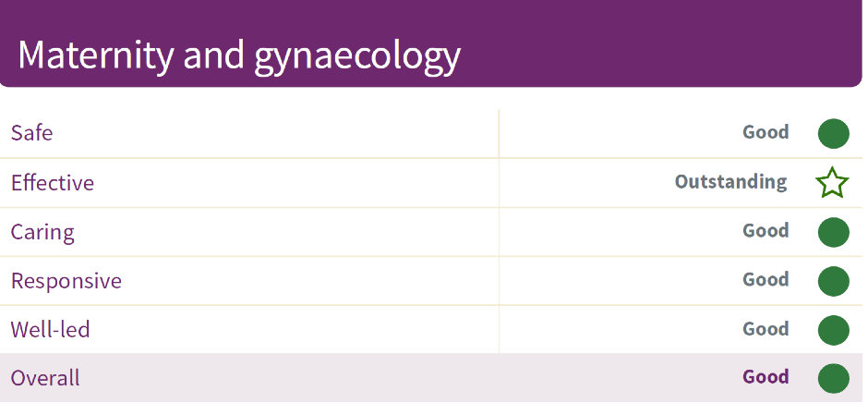This screenshot has height=415, width=868.
Task: Click the green circle in the Responsive row
Action: click(x=833, y=281)
